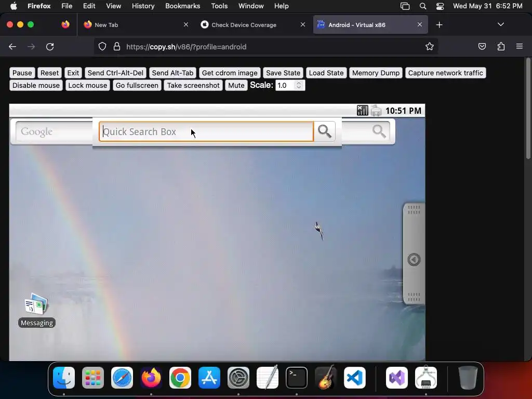This screenshot has width=532, height=399.
Task: Click the Exit button
Action: tap(73, 73)
